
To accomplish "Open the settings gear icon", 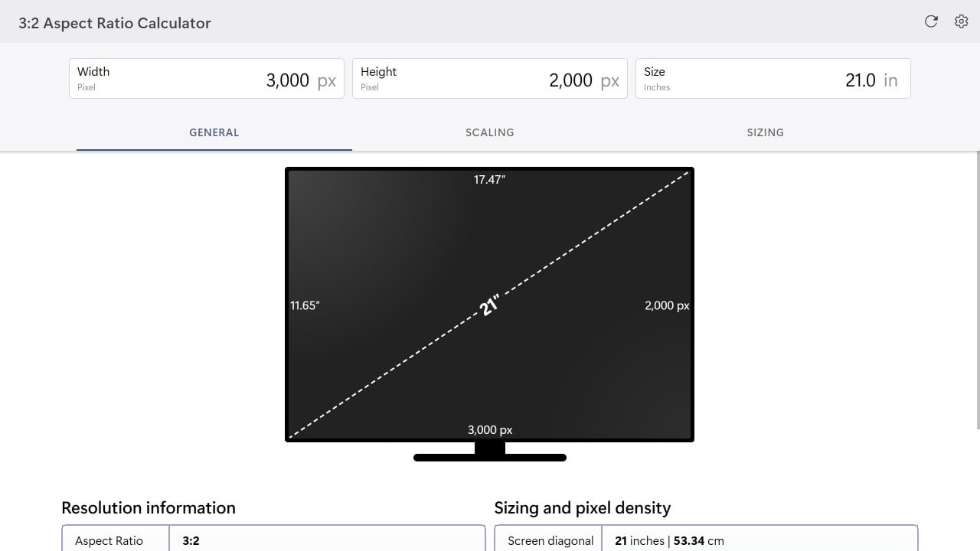I will click(x=961, y=21).
